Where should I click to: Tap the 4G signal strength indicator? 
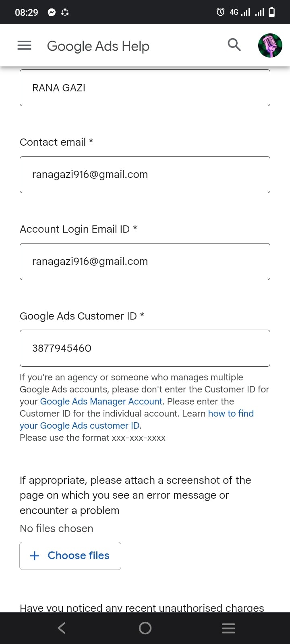[240, 12]
